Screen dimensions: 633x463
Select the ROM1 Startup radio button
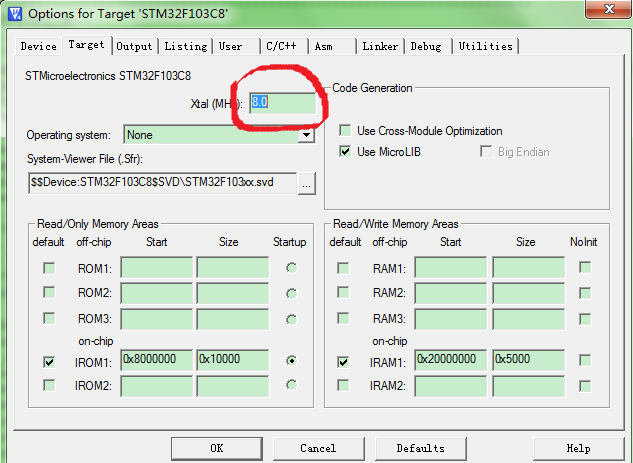pos(291,268)
